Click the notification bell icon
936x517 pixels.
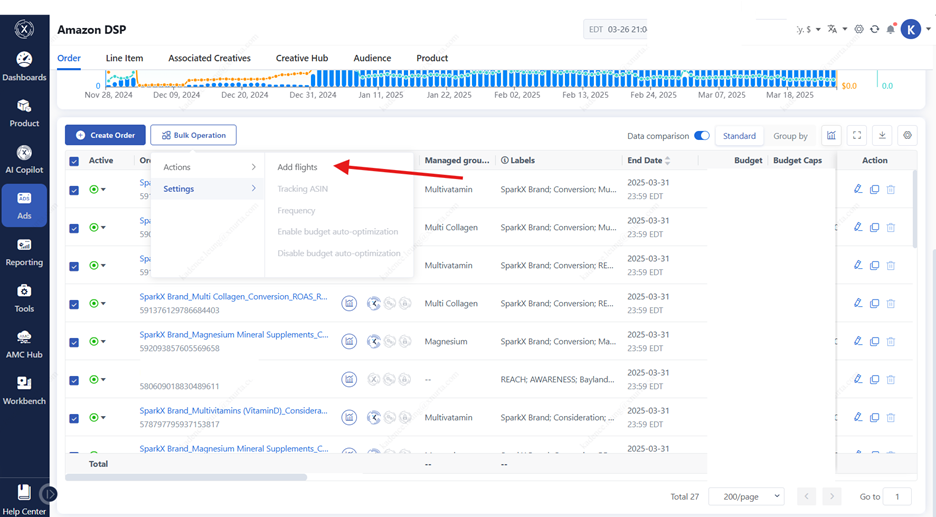click(x=890, y=29)
